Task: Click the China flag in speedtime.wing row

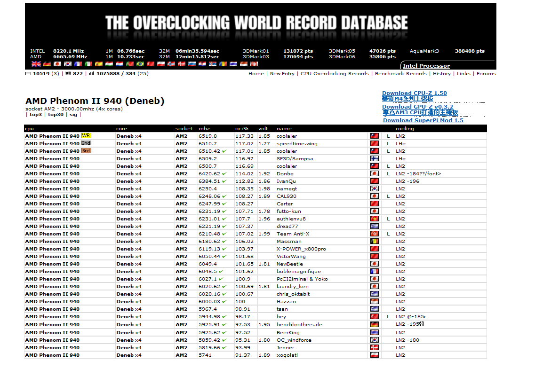Action: tap(375, 143)
